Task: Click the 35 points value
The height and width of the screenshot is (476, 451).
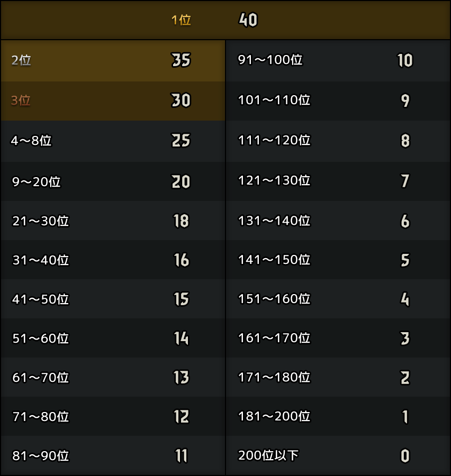Action: click(181, 60)
